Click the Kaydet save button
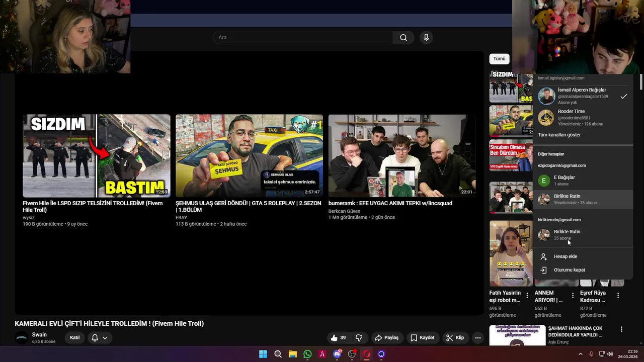The image size is (644, 362). pos(422,338)
